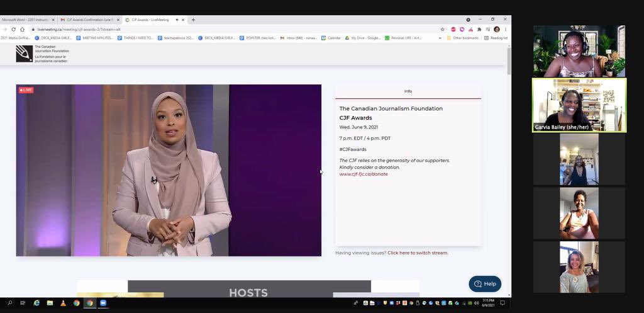Close the Microsoft Word browser tab
The height and width of the screenshot is (313, 644).
click(x=53, y=20)
